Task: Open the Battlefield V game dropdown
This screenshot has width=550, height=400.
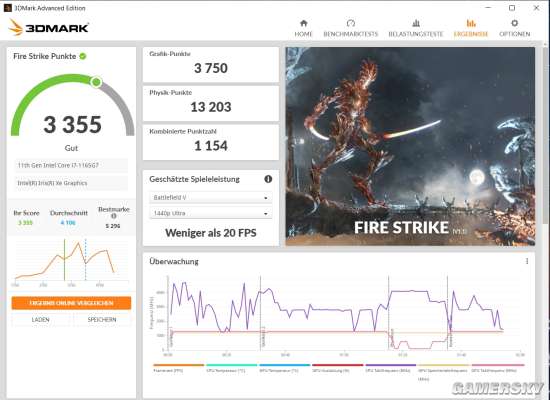Action: point(211,198)
